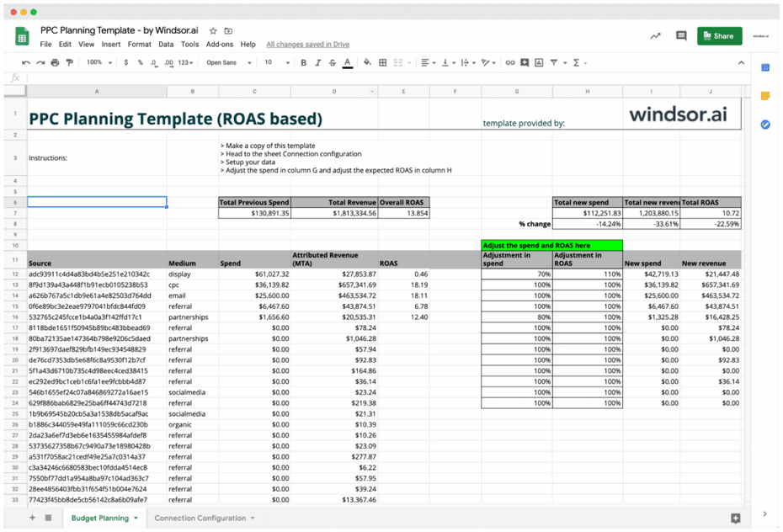
Task: Click the insert link icon
Action: pos(510,62)
